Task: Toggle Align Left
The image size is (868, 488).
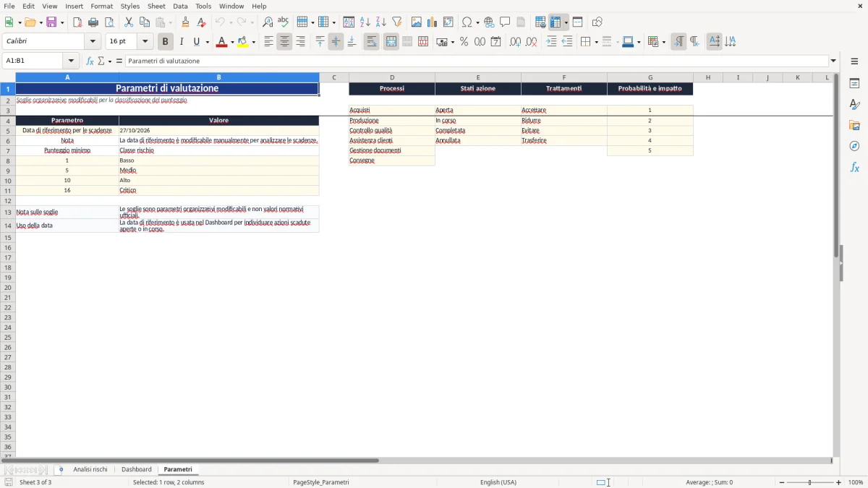Action: pos(268,42)
